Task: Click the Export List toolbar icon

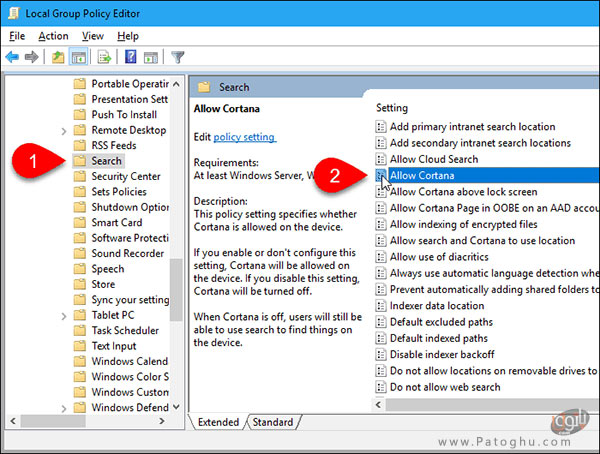Action: tap(104, 57)
